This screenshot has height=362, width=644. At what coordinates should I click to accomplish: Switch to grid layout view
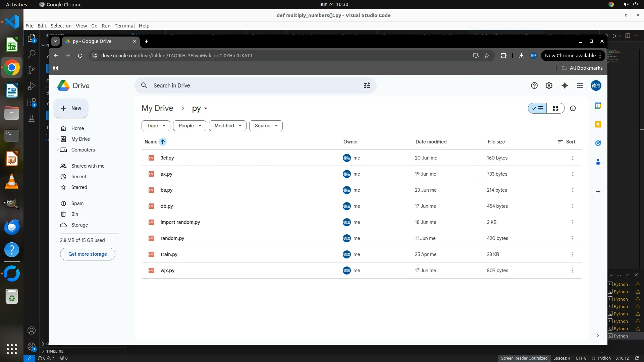coord(555,108)
